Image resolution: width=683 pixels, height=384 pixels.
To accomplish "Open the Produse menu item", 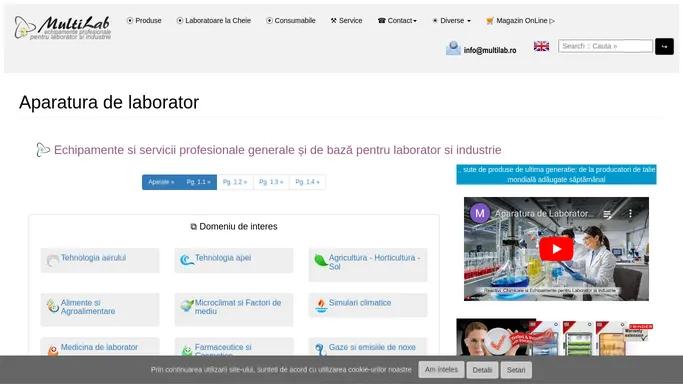I will pyautogui.click(x=144, y=20).
